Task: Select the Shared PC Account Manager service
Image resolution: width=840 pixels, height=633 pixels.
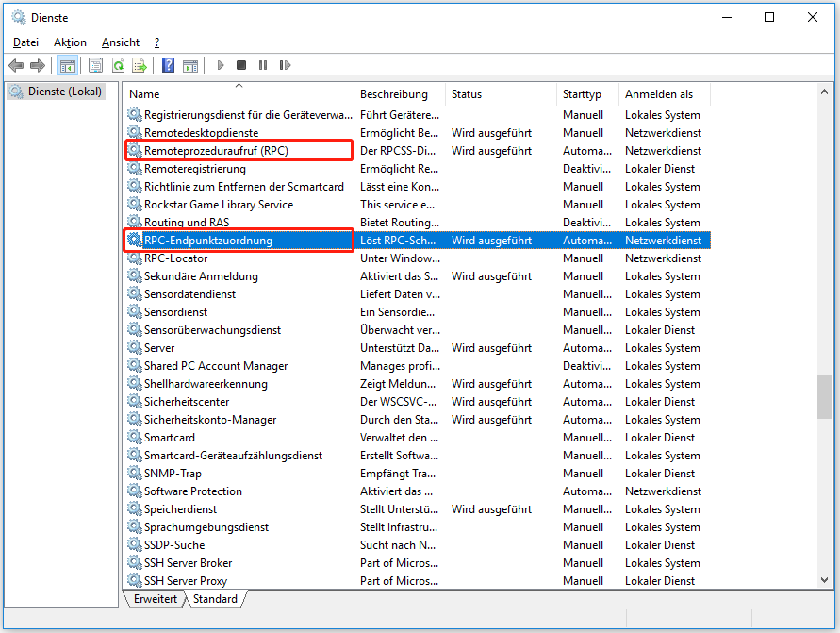Action: click(216, 365)
